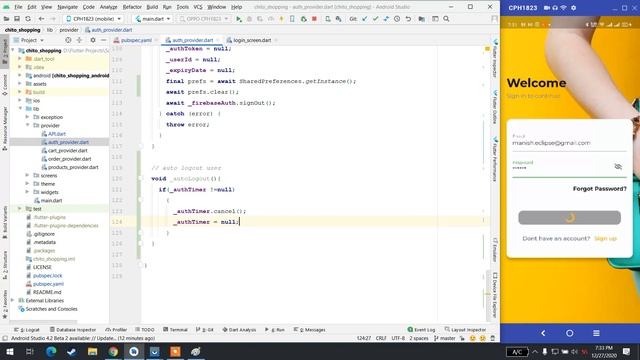Open Project panel settings gear

[x=93, y=40]
